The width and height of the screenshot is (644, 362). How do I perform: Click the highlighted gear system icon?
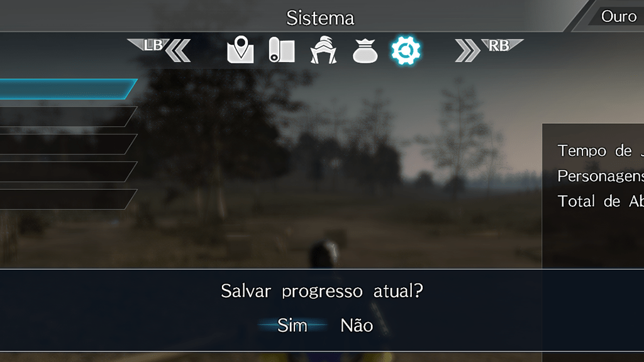click(x=406, y=50)
